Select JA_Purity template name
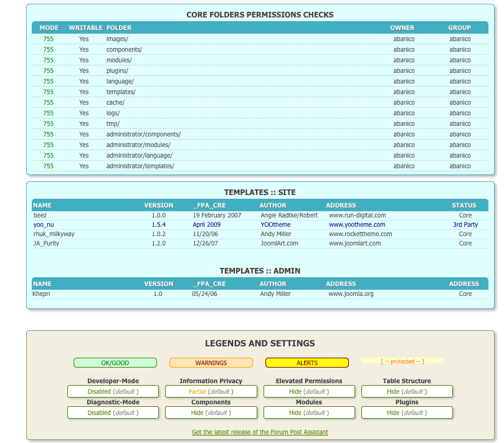Image resolution: width=504 pixels, height=443 pixels. (x=46, y=243)
